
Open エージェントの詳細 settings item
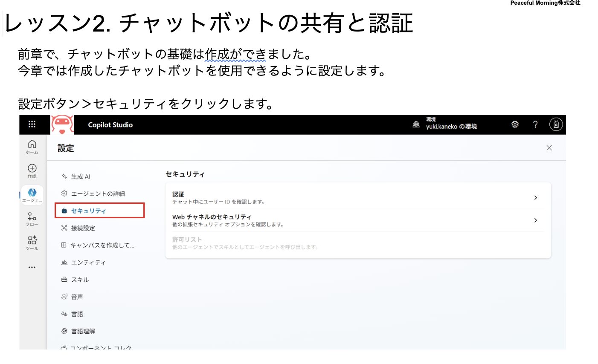pos(98,194)
